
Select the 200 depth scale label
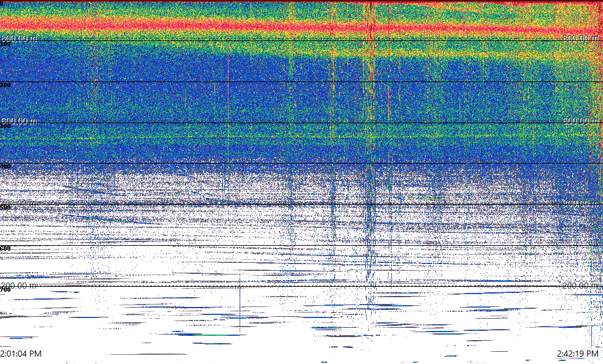tap(6, 85)
